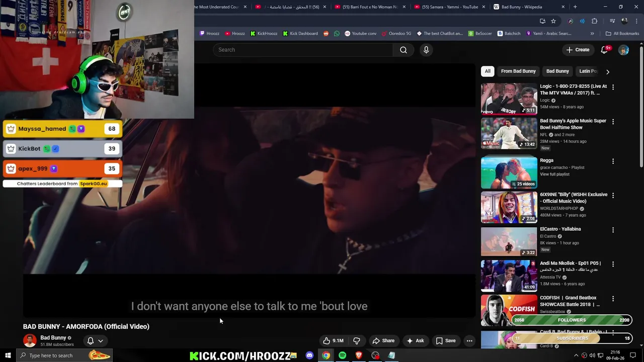Image resolution: width=644 pixels, height=362 pixels.
Task: Click the YouTube search input field
Action: pyautogui.click(x=303, y=50)
